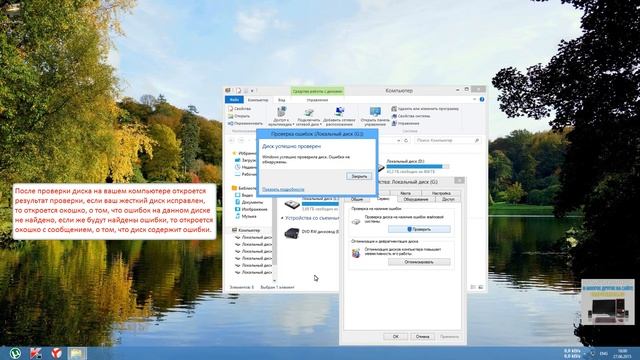Click the navigation pane scrollbar down arrow
The width and height of the screenshot is (640, 360).
click(274, 281)
